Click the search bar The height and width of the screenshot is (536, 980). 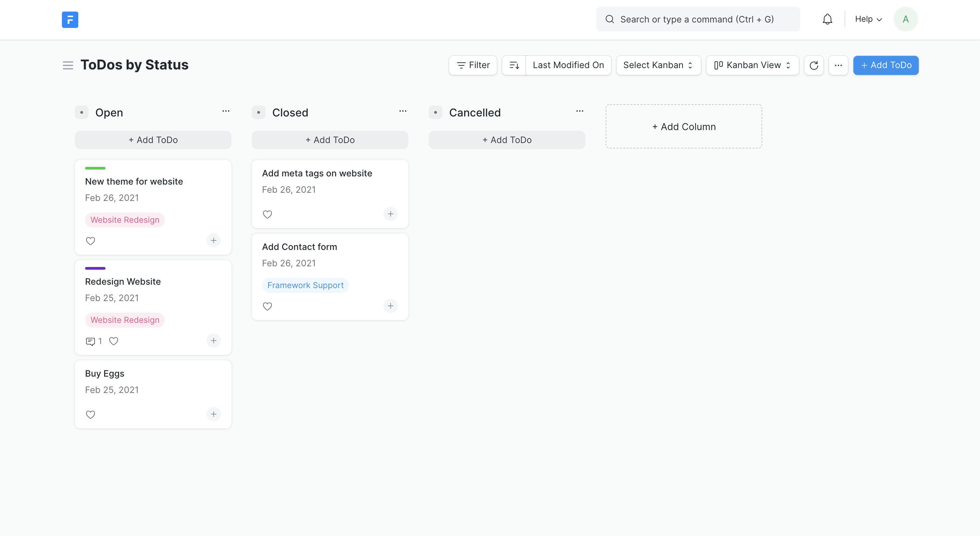[x=698, y=19]
